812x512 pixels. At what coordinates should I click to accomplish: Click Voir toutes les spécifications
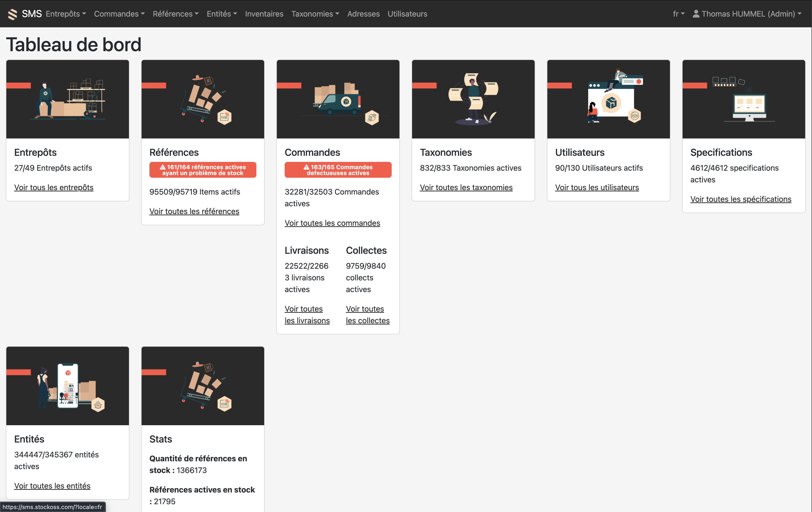(x=741, y=199)
